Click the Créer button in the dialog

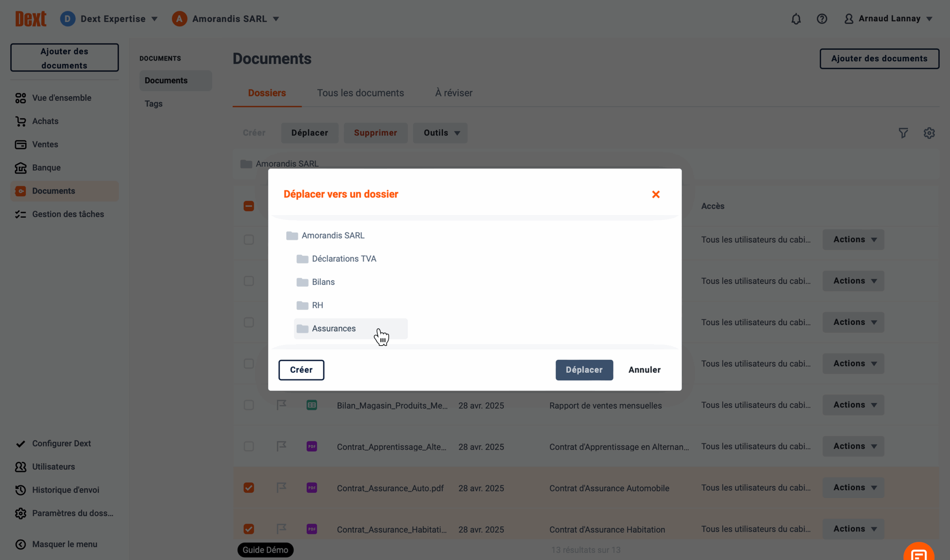tap(301, 370)
